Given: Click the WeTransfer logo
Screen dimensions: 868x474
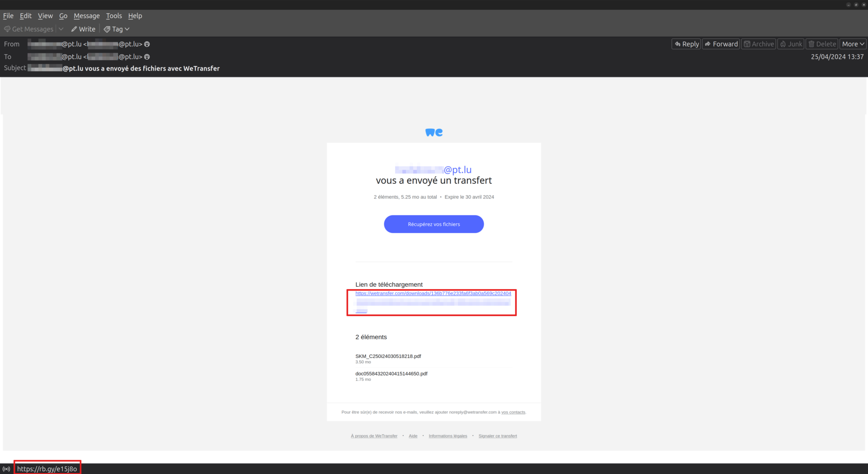Looking at the screenshot, I should click(x=434, y=133).
